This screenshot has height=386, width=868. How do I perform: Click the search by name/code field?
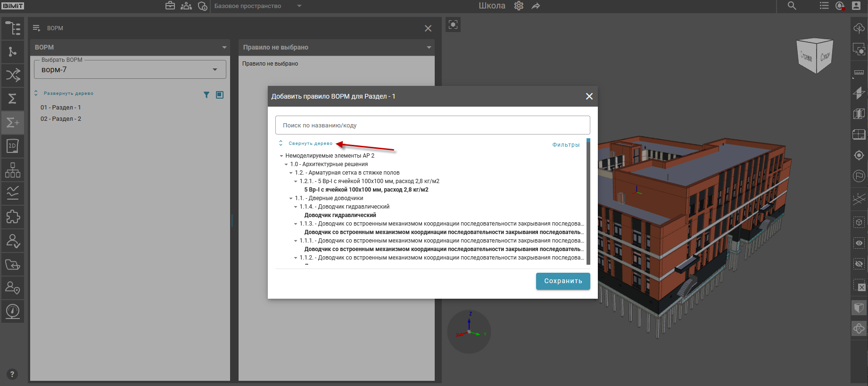coord(432,126)
